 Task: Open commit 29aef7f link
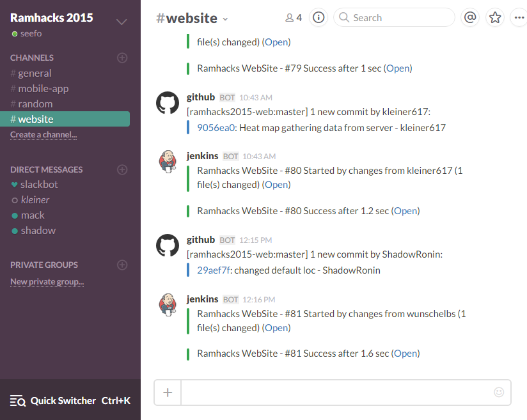pos(213,270)
